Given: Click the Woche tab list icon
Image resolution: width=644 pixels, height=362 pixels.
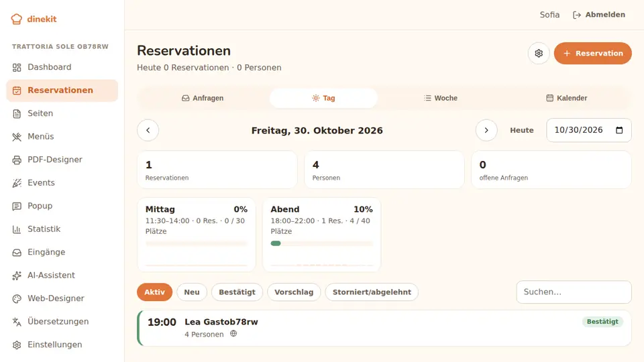Looking at the screenshot, I should [x=427, y=98].
